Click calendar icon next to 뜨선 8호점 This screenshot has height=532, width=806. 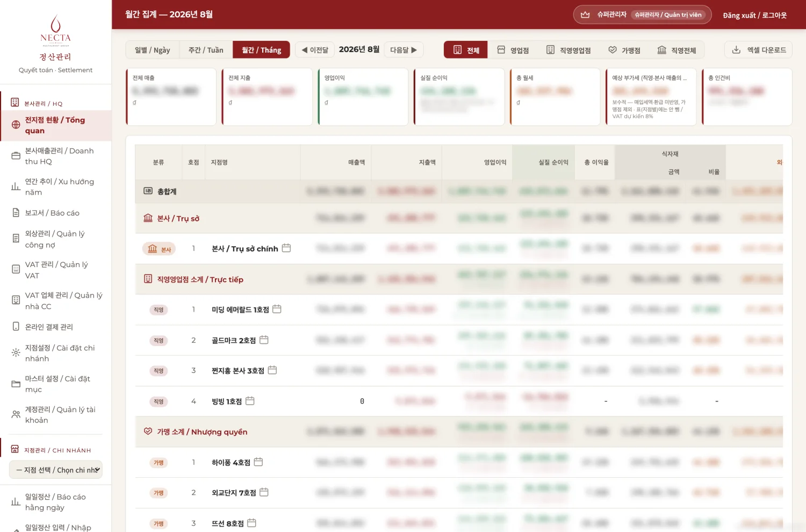pos(251,523)
